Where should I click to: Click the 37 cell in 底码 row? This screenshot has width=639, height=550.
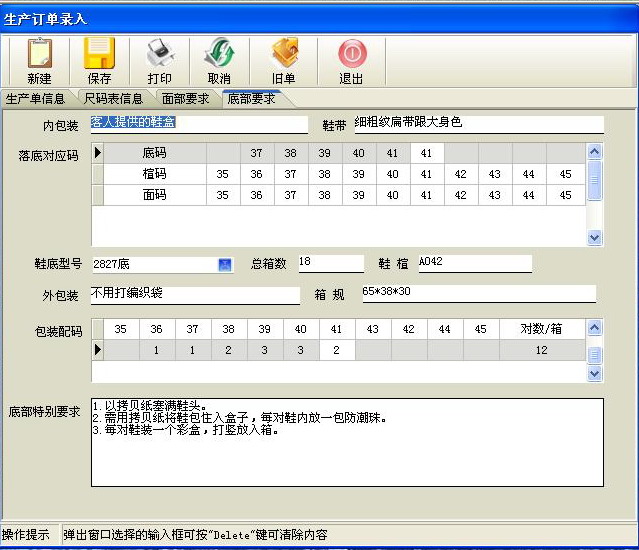257,153
